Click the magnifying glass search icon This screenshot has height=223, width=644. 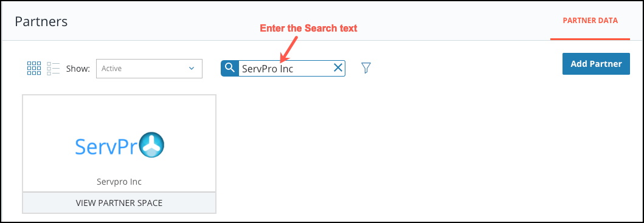pos(230,68)
